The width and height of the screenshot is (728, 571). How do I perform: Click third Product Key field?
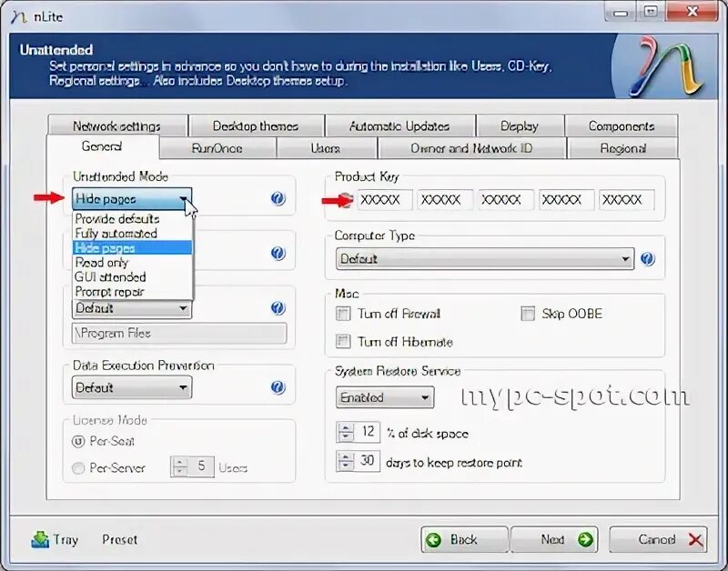(x=506, y=200)
